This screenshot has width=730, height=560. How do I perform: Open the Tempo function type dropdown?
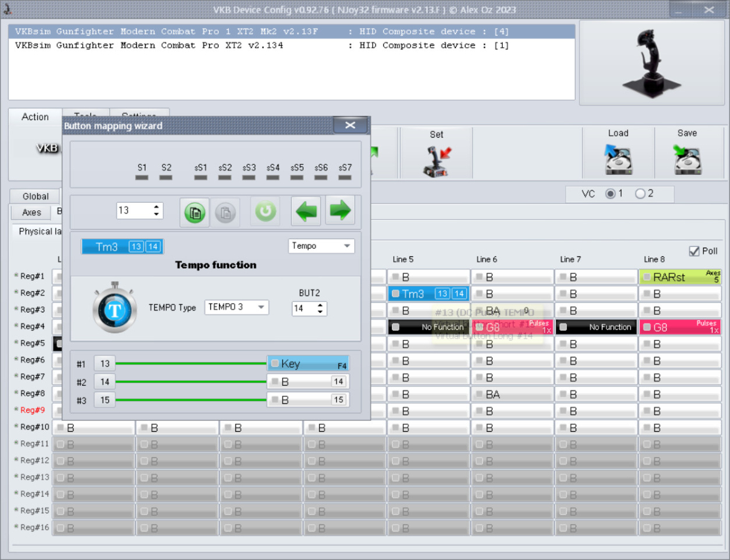pos(321,246)
